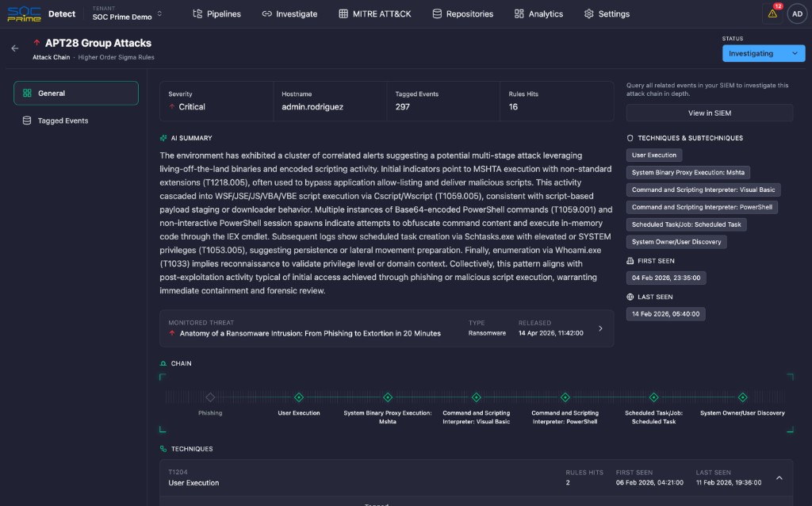Click the red arrow next to Critical severity
This screenshot has width=812, height=506.
pos(172,107)
